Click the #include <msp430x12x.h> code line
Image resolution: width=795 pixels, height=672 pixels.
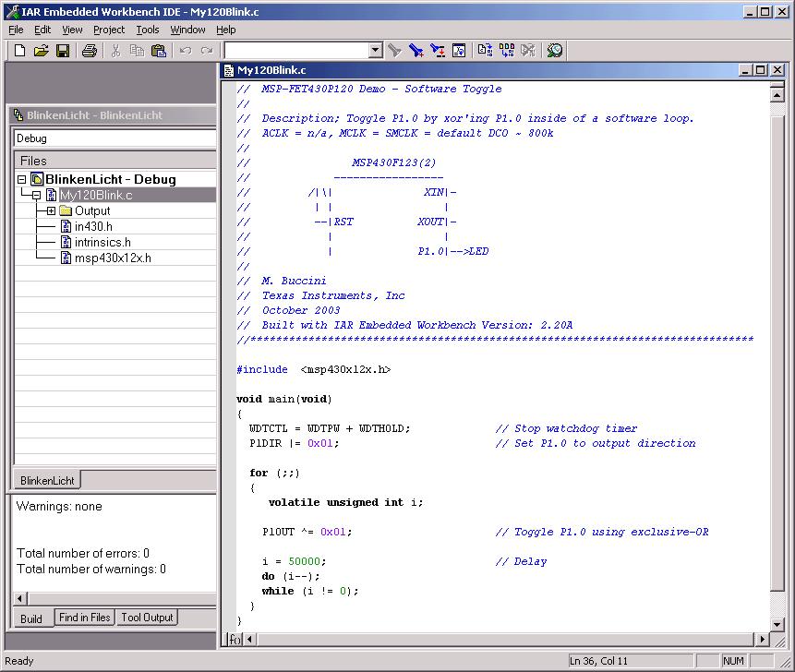[313, 369]
